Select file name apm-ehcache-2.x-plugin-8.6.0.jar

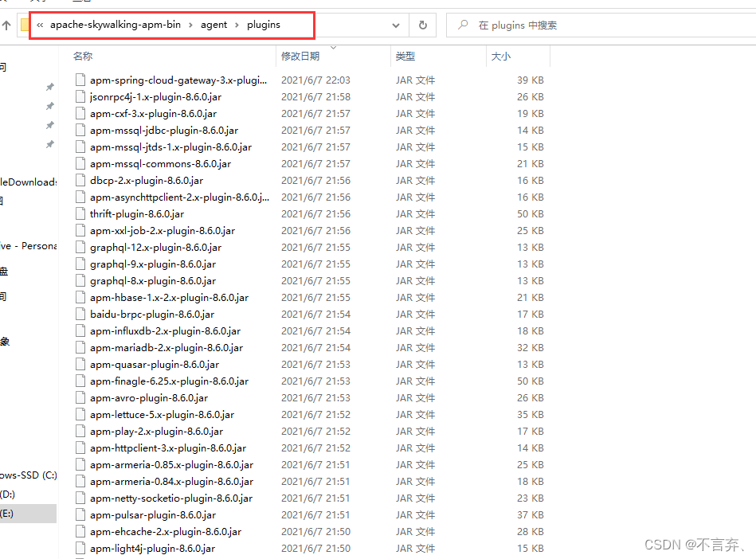pos(166,532)
